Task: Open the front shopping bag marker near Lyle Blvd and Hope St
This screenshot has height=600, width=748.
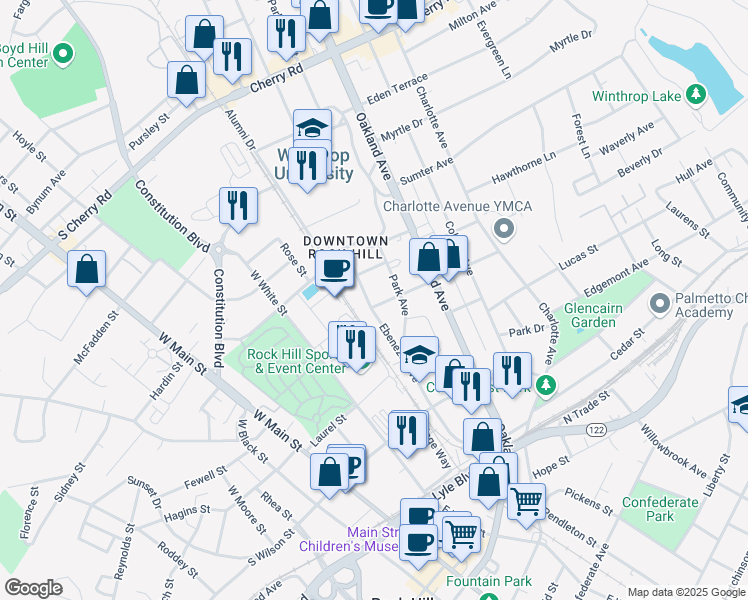Action: pyautogui.click(x=488, y=484)
